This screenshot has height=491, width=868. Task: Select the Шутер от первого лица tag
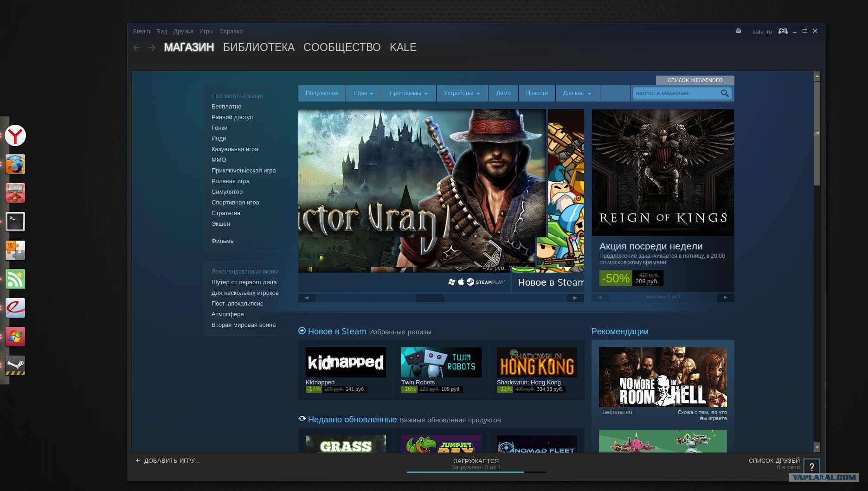click(244, 282)
